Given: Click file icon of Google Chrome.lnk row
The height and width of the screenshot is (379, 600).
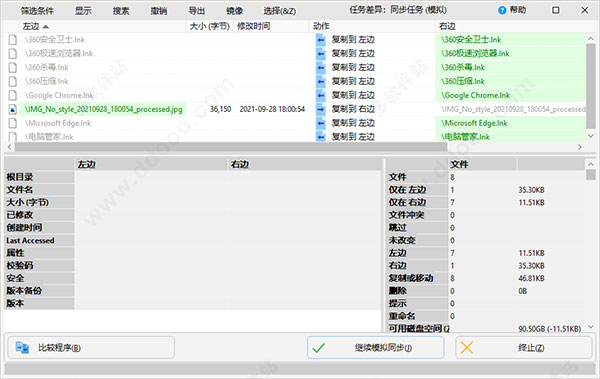Looking at the screenshot, I should [x=13, y=95].
